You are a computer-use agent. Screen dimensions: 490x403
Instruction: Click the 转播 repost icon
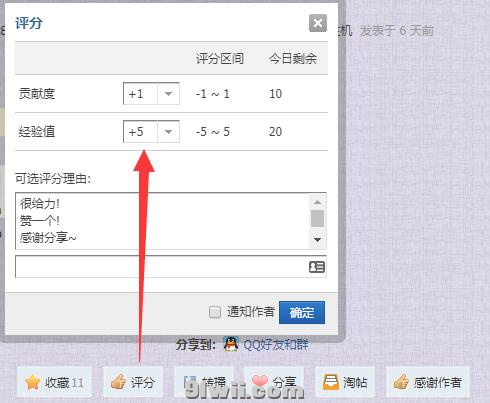pos(190,382)
